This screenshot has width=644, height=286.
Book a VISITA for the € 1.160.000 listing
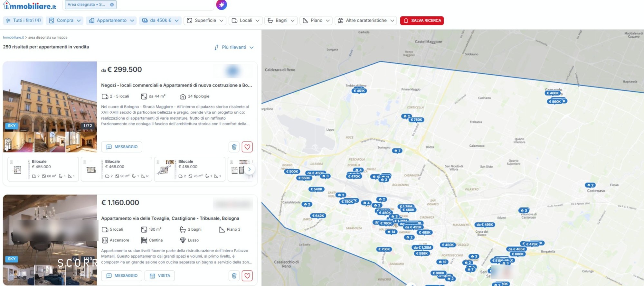click(x=160, y=276)
